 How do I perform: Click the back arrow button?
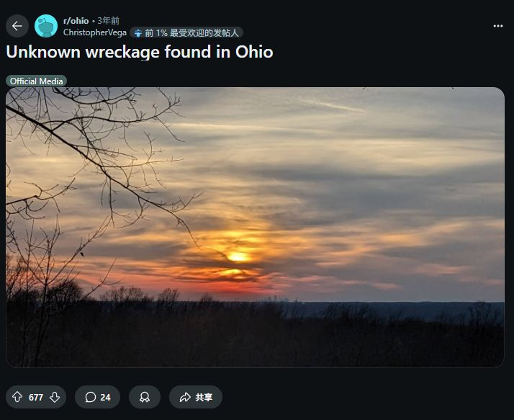tap(17, 26)
